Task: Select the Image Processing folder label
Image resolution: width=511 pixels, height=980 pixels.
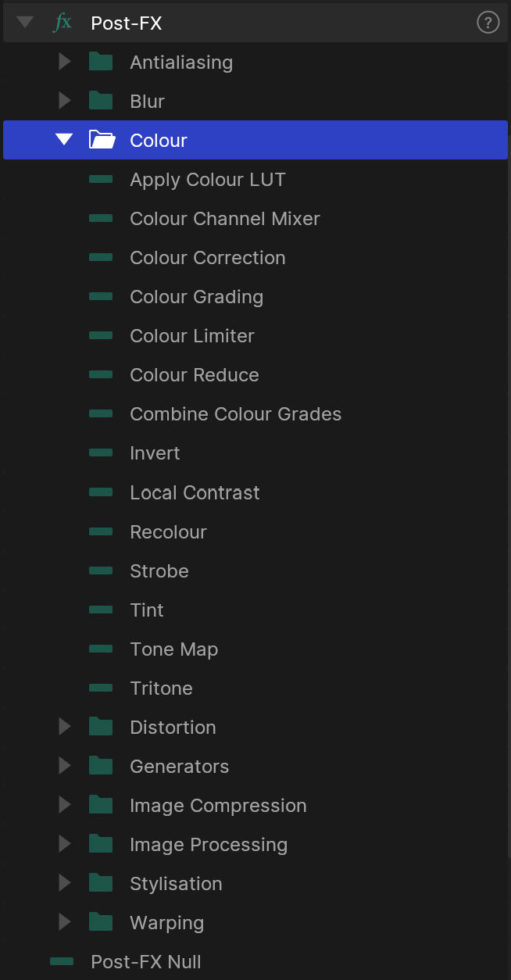Action: point(209,845)
